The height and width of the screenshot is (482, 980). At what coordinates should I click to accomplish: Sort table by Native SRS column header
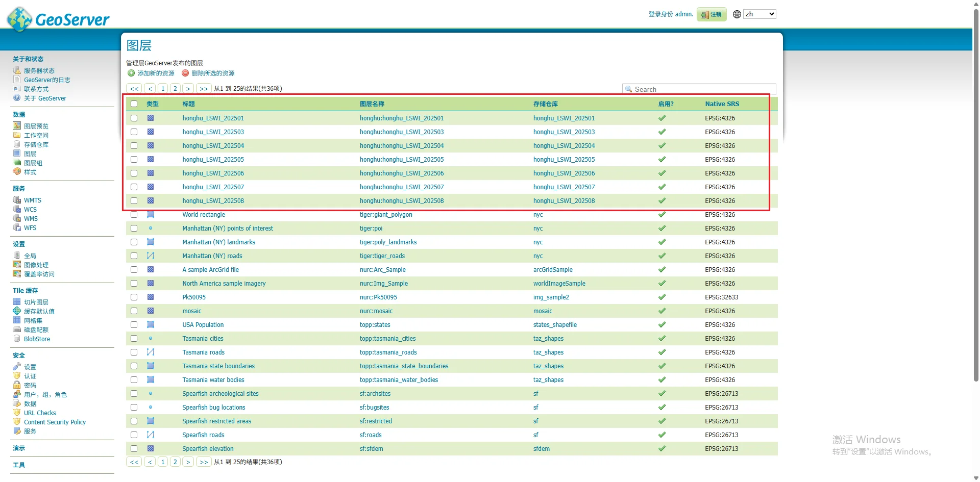pos(722,104)
